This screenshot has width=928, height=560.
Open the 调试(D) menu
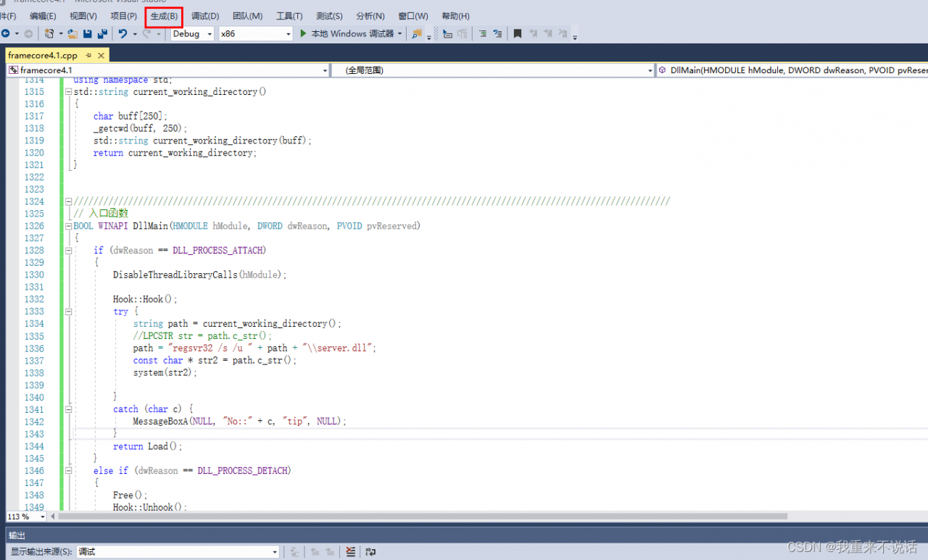click(x=205, y=16)
